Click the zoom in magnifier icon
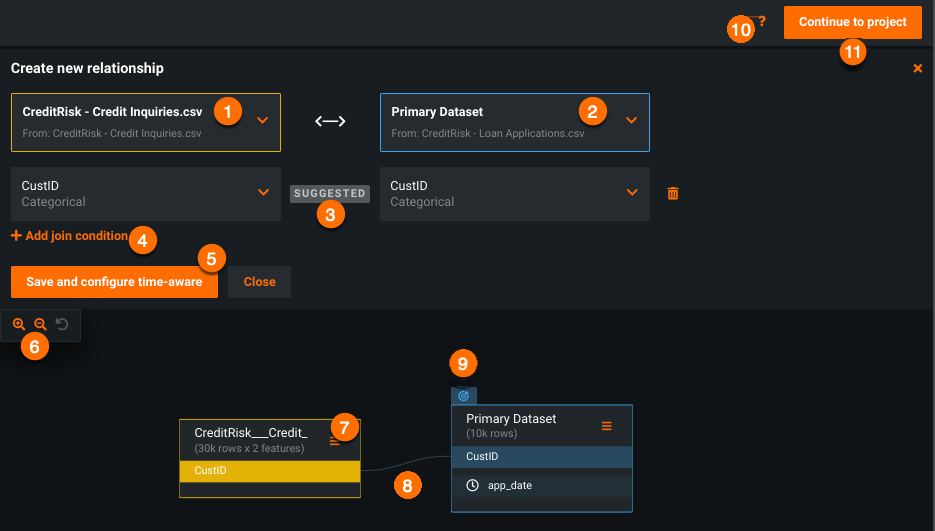Screen dimensions: 935x531 click(19, 324)
